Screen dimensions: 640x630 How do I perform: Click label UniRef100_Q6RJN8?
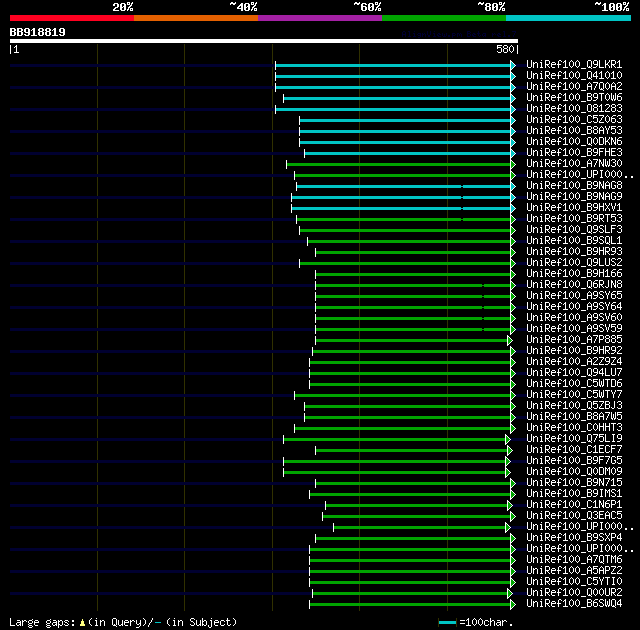click(x=574, y=285)
